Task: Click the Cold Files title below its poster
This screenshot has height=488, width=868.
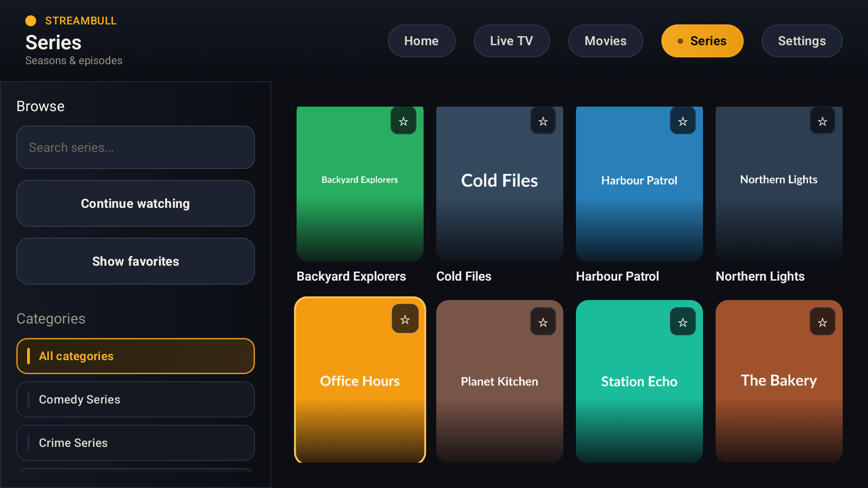Action: 464,276
